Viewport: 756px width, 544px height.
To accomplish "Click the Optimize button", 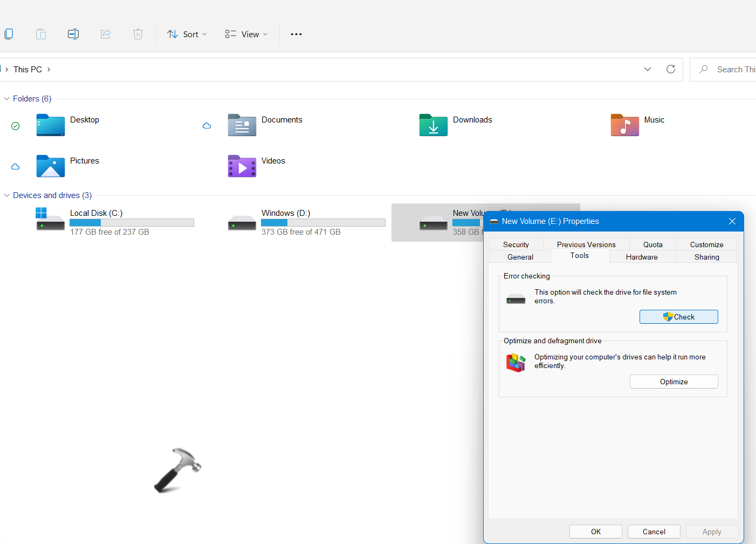I will tap(673, 382).
